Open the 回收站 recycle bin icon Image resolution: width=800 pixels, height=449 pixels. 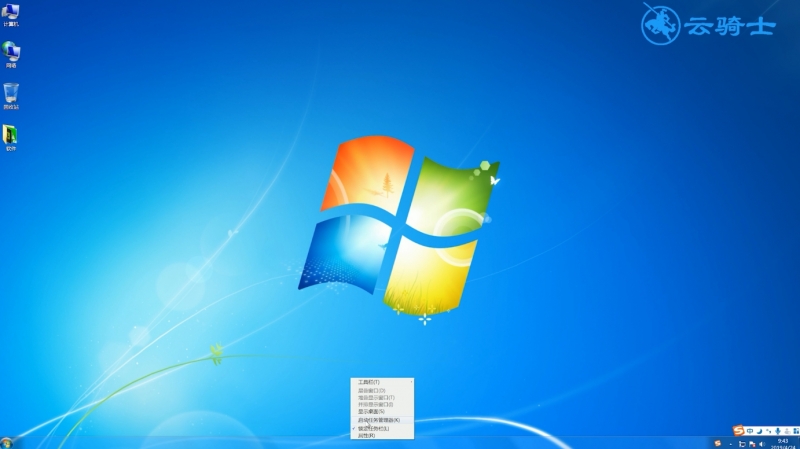pos(11,96)
